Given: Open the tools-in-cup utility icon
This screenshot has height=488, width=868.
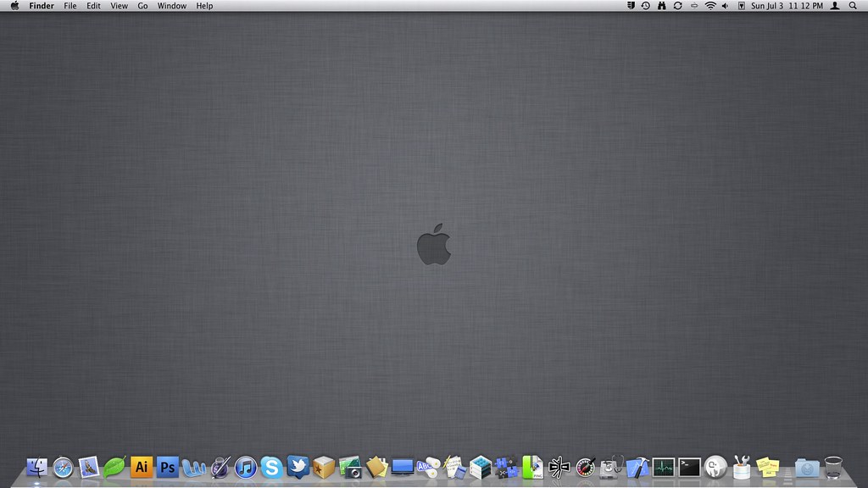Looking at the screenshot, I should [741, 468].
